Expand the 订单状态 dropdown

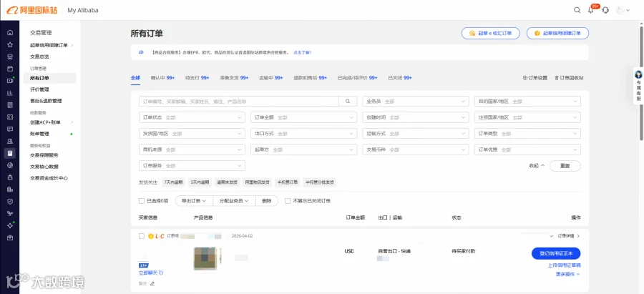click(x=192, y=117)
